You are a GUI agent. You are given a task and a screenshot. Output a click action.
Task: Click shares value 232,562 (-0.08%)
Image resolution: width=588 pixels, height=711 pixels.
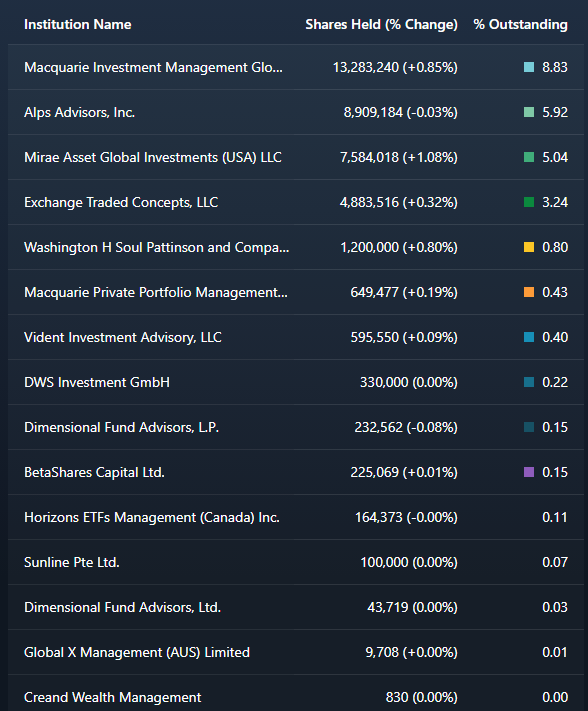tap(406, 427)
